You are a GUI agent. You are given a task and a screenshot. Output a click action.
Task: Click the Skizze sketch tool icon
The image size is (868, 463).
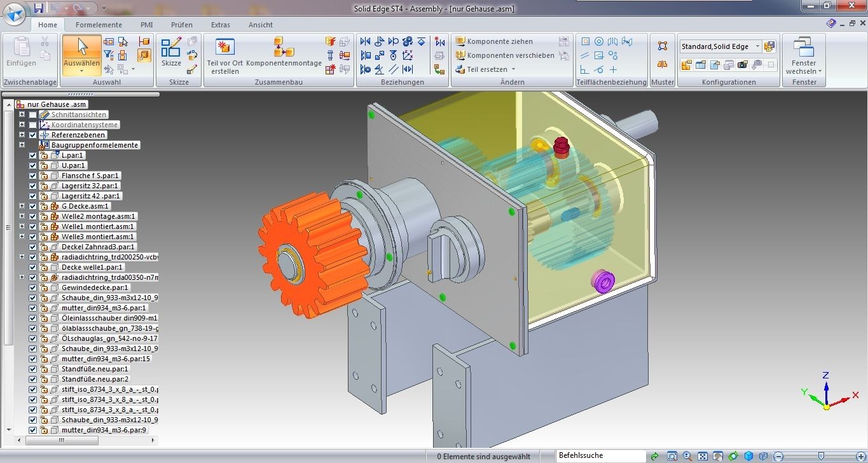click(171, 48)
